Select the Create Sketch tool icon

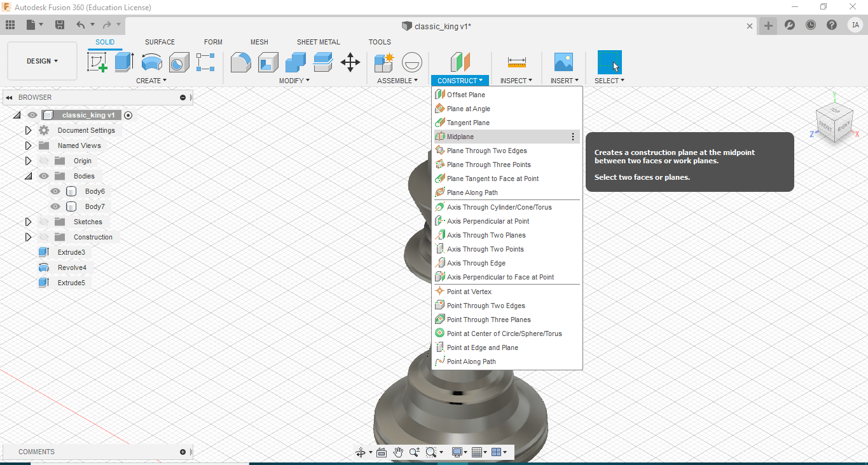(97, 62)
